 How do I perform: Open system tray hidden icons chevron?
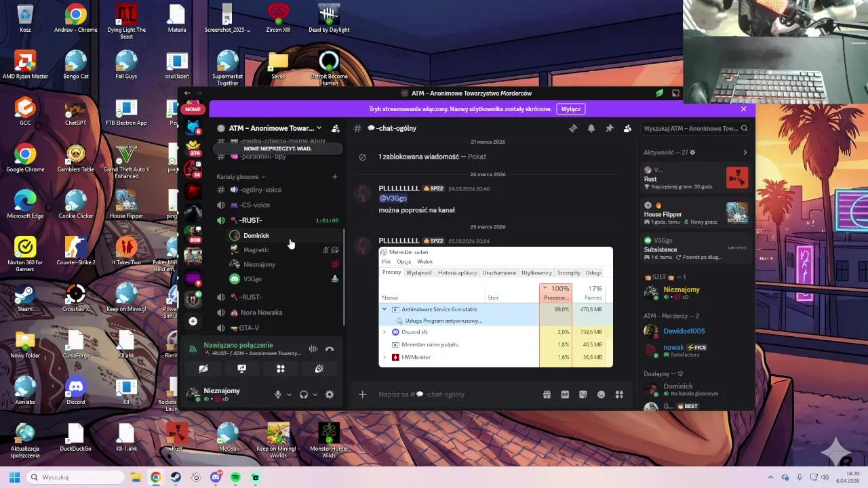[772, 477]
